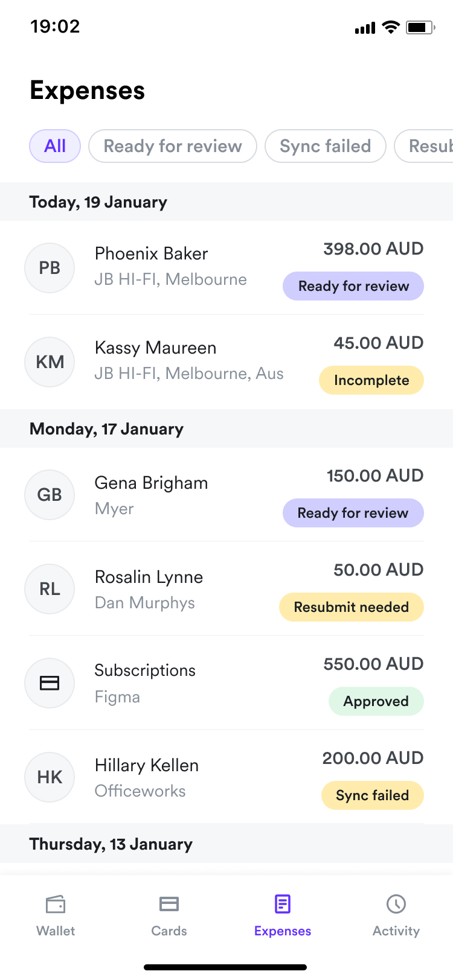This screenshot has width=453, height=980.
Task: Tap the Approved badge on Figma subscription
Action: (x=376, y=701)
